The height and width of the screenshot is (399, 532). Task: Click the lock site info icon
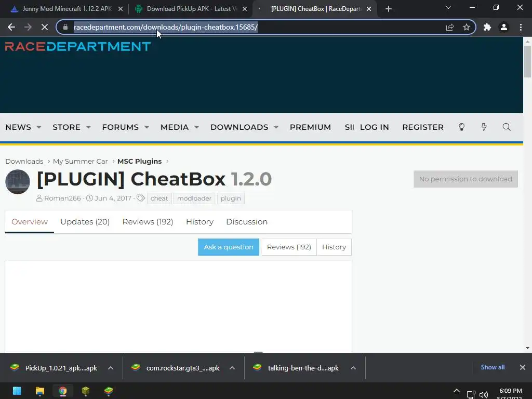(x=65, y=27)
